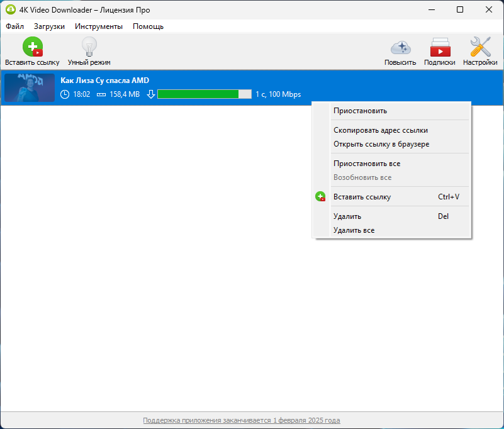The width and height of the screenshot is (504, 429).
Task: Click the video thumbnail of Лиза Су
Action: point(30,87)
